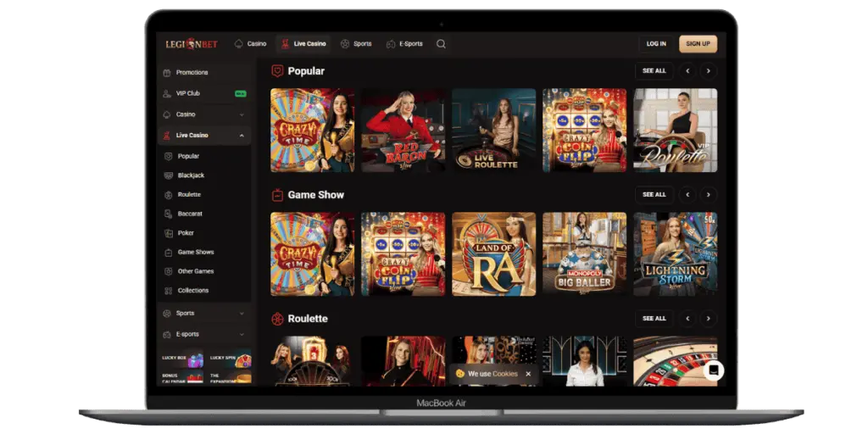Click SEE ALL for Popular section
The image size is (868, 434).
(x=654, y=71)
